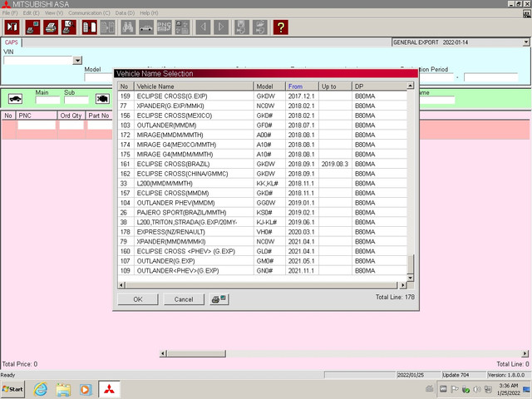Click the car vehicle toolbar icon

point(146,27)
